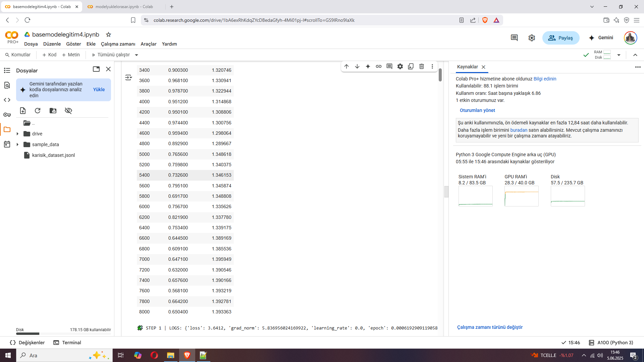Open the Tümünü çalıştır dropdown arrow

point(137,55)
